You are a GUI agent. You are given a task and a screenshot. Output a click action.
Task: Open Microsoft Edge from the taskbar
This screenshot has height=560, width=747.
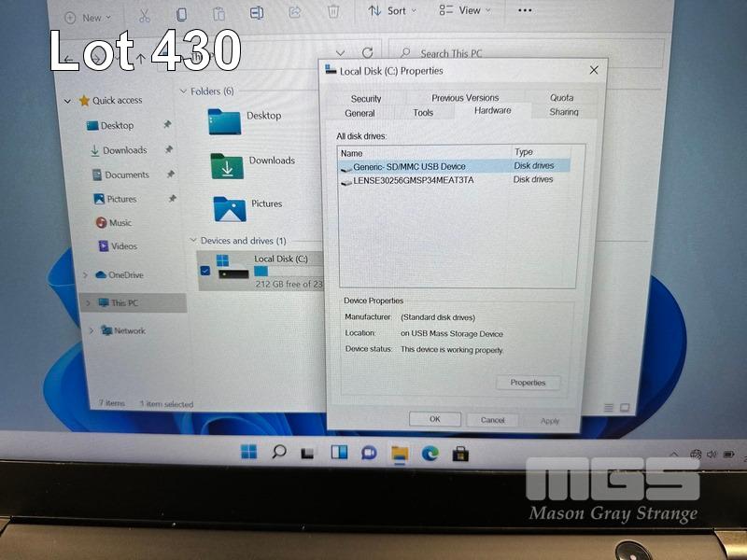point(430,453)
